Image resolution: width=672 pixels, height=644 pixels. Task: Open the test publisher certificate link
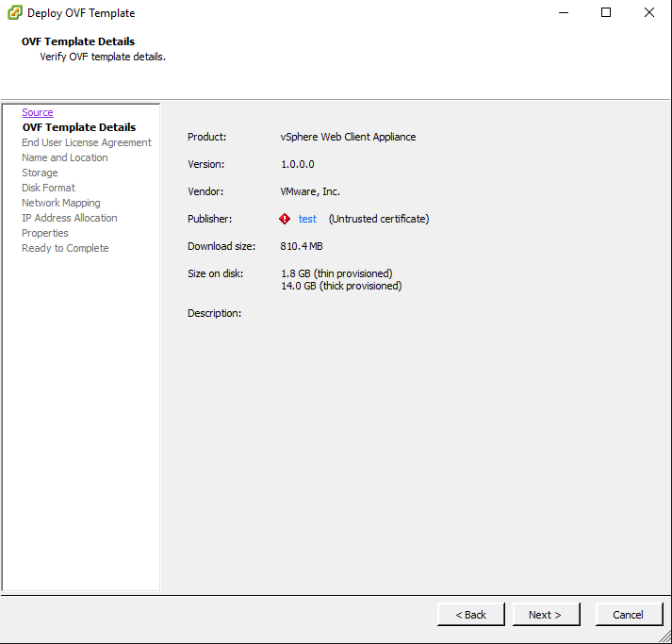pyautogui.click(x=307, y=219)
